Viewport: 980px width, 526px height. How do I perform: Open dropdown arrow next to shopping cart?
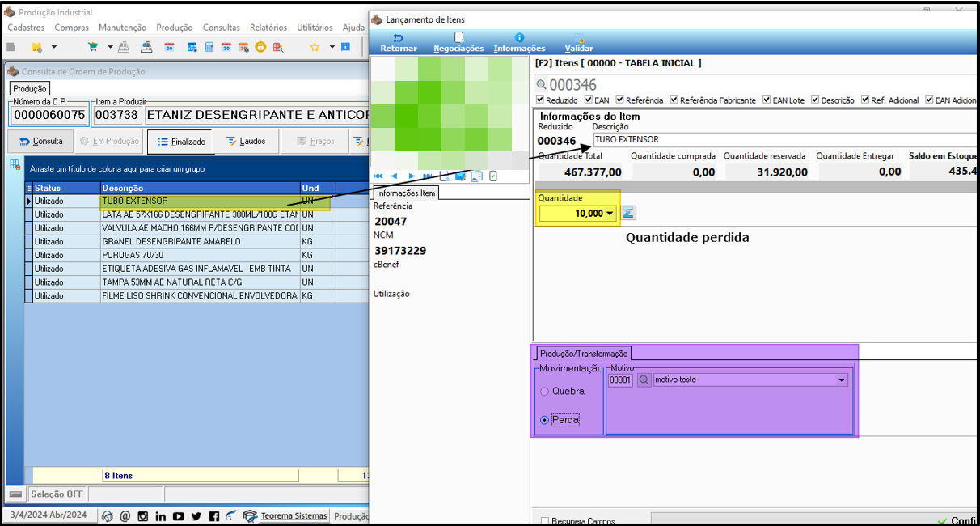[110, 48]
